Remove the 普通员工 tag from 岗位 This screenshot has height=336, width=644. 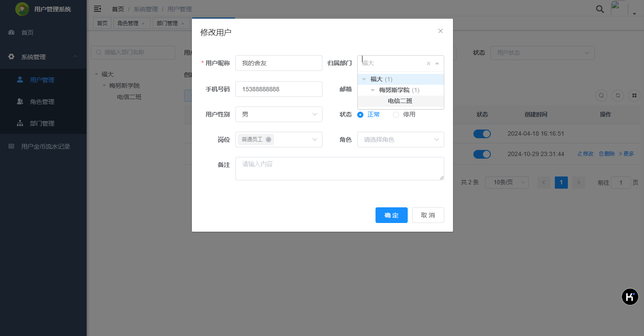point(268,140)
